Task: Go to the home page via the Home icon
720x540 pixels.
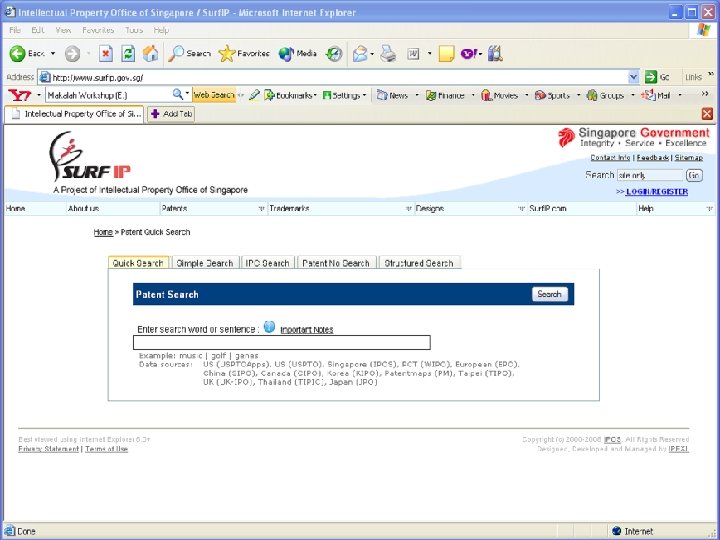Action: [151, 54]
